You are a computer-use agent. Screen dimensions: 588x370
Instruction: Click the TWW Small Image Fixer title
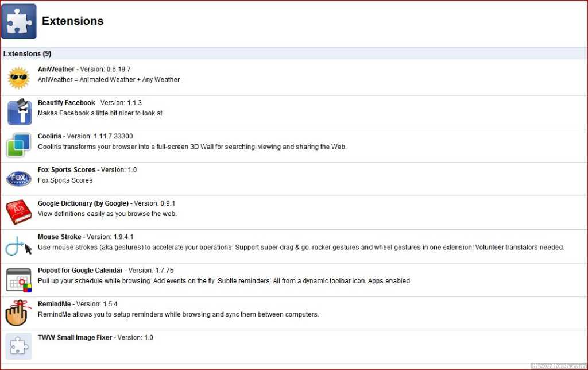pos(75,338)
